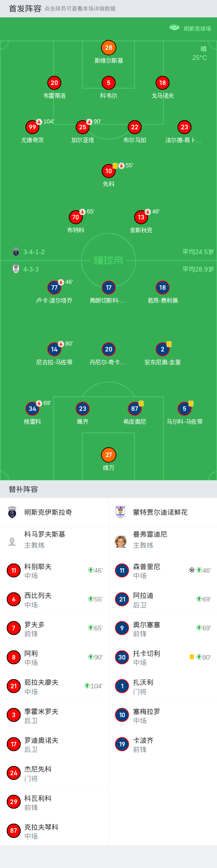Open 蒙特贾尔迪诺鲜花 team header
The image size is (217, 868).
point(163,512)
